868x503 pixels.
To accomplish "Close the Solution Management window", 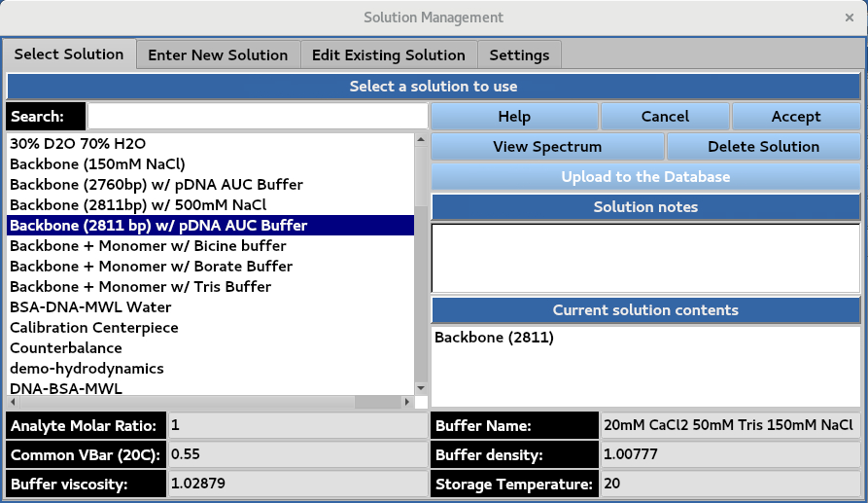I will click(850, 18).
